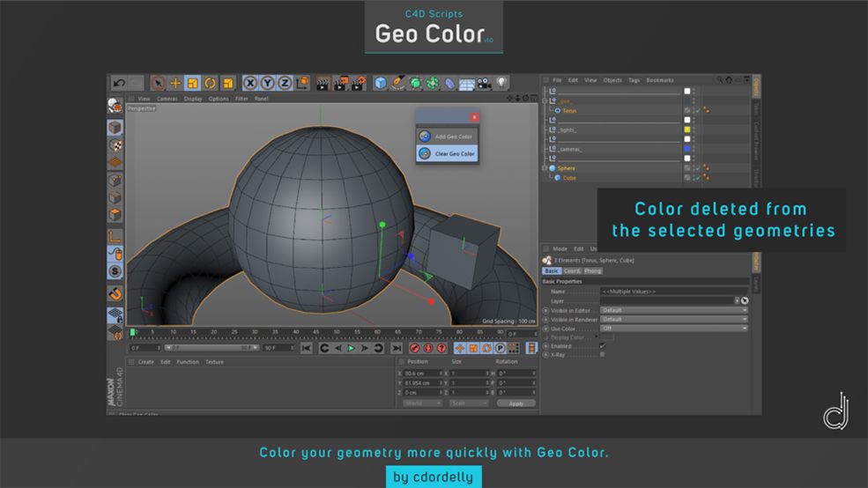Collapse the _geo_ null group
The height and width of the screenshot is (488, 868).
(545, 101)
